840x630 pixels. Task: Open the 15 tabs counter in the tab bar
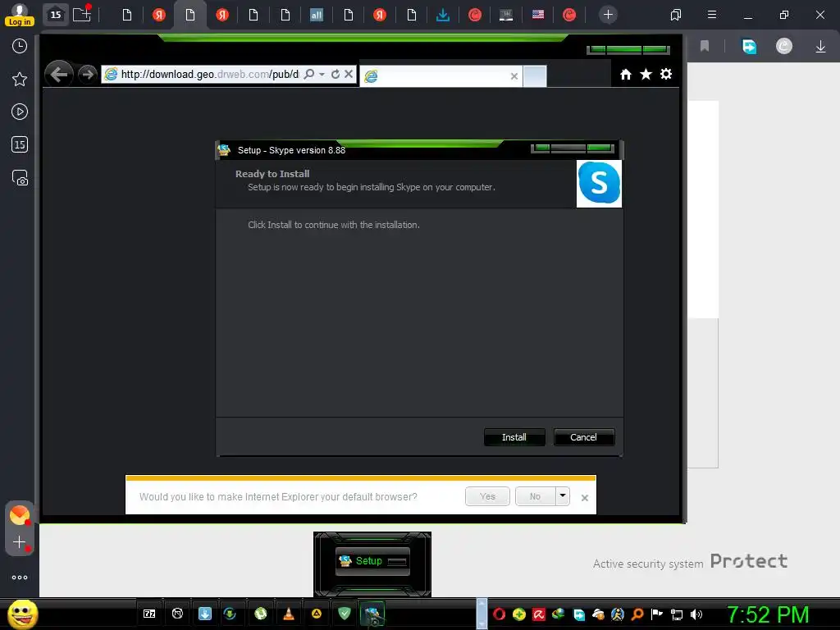pos(56,15)
